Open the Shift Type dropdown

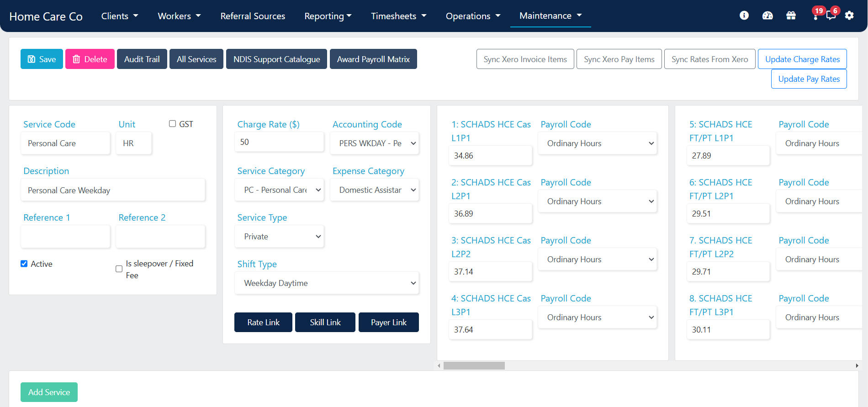[x=327, y=283]
